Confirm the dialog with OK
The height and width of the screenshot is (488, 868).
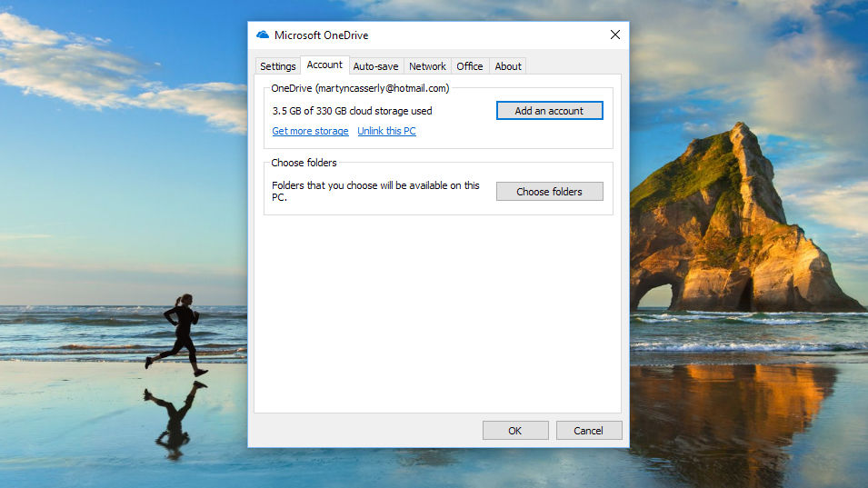pos(515,431)
